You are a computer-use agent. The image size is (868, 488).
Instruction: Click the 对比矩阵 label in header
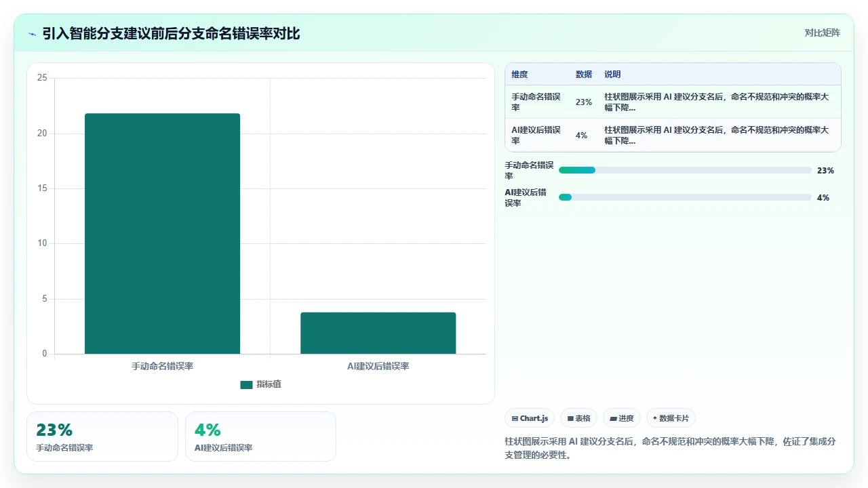tap(822, 33)
